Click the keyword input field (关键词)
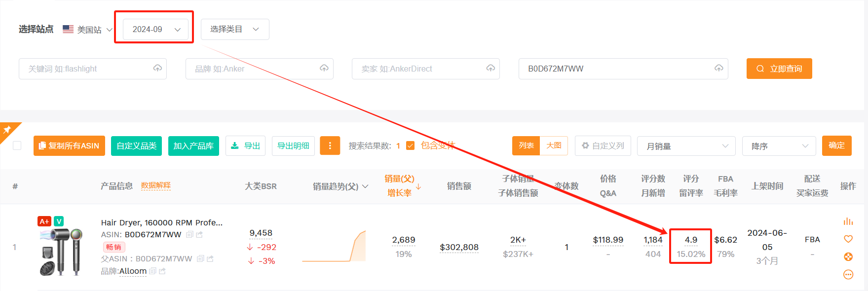This screenshot has width=868, height=291. 93,69
